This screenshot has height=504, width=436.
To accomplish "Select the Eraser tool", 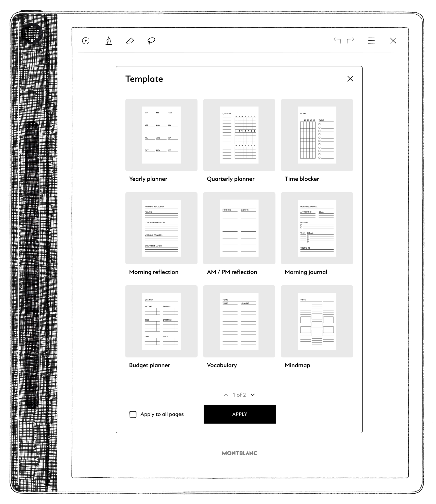I will [130, 41].
